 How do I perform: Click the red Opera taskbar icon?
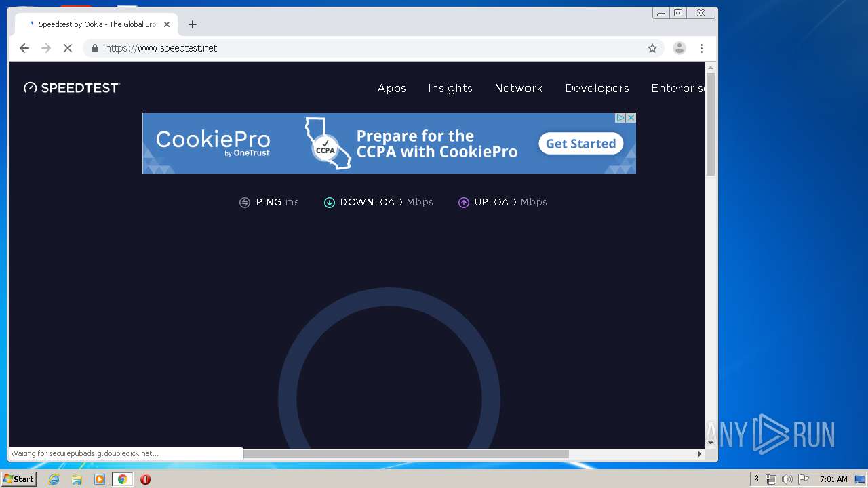145,479
